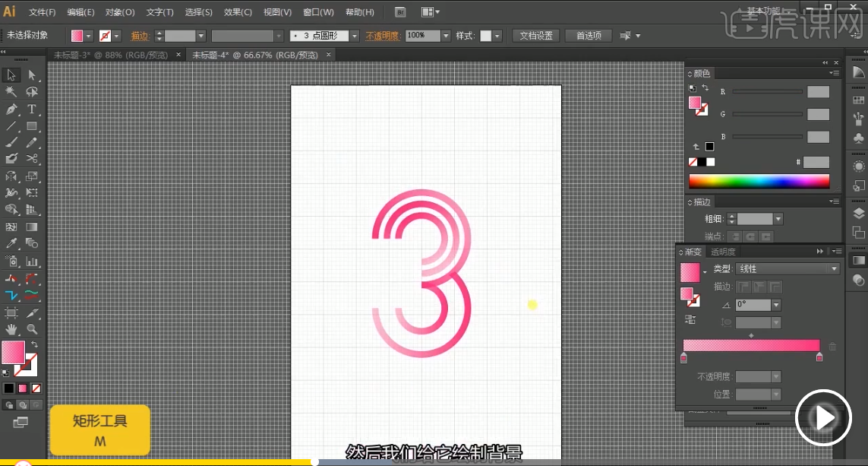Select the Zoom magnifier tool
The height and width of the screenshot is (466, 868).
click(x=32, y=329)
